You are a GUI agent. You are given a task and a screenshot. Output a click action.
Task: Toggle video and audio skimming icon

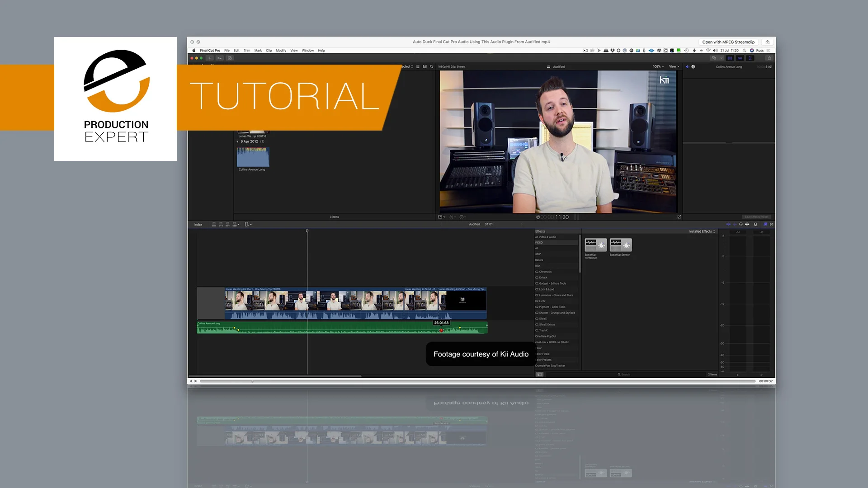tap(728, 224)
